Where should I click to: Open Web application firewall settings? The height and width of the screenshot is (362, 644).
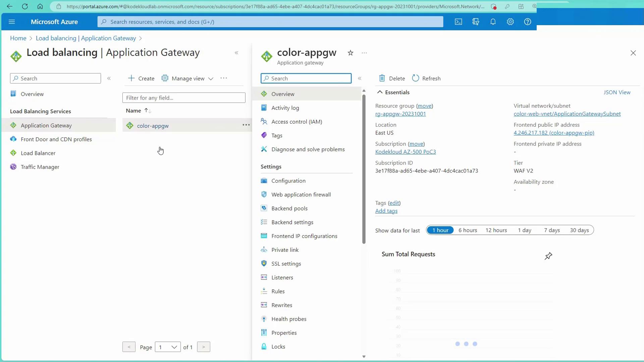coord(301,194)
